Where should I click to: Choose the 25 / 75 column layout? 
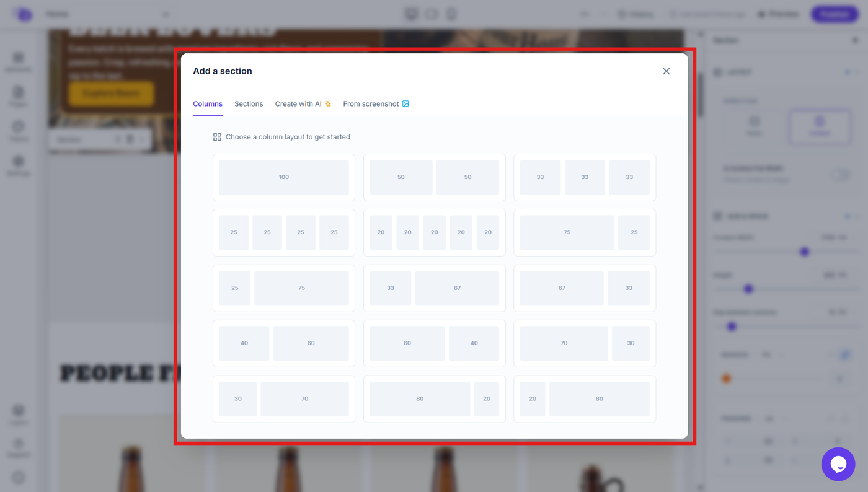(284, 288)
